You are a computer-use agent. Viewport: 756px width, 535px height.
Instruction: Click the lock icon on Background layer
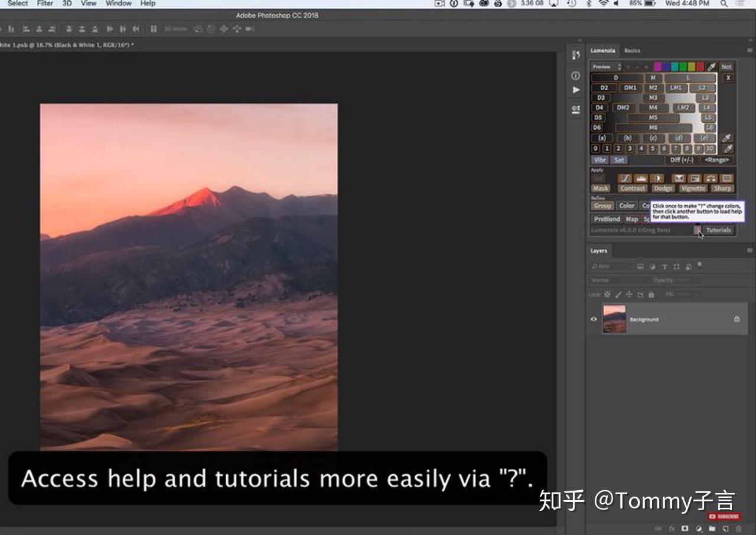737,319
